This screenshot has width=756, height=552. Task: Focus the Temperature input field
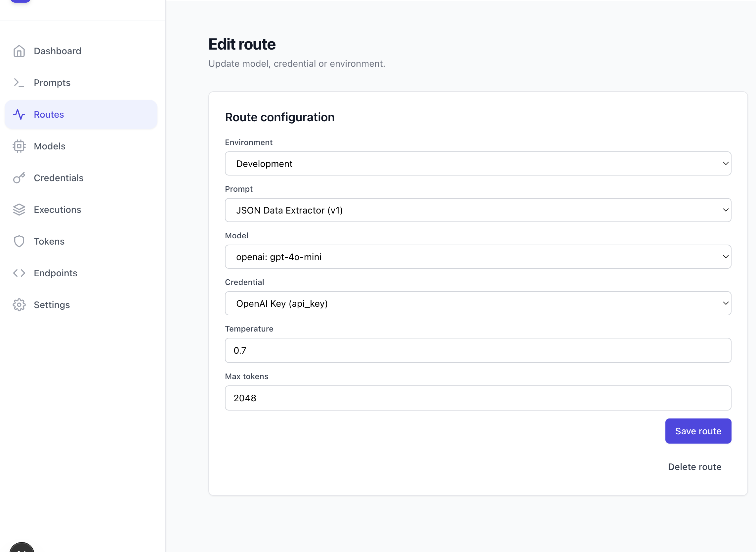478,350
